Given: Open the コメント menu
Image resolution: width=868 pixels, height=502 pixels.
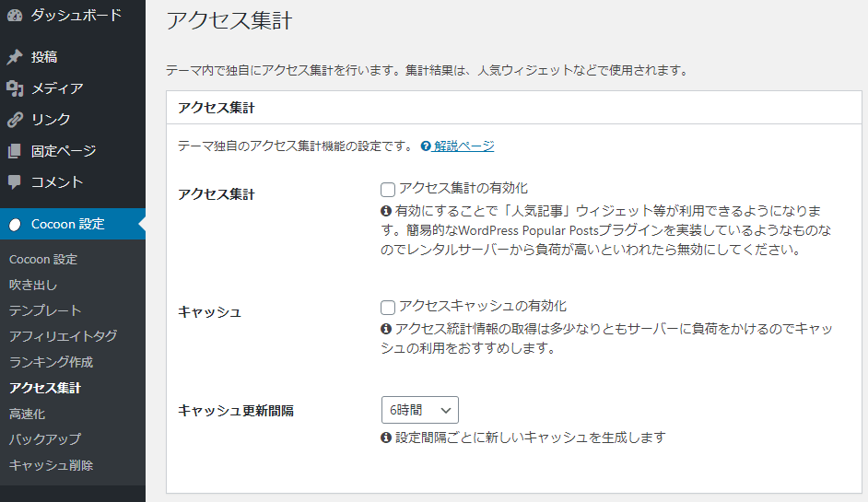Looking at the screenshot, I should click(x=73, y=182).
